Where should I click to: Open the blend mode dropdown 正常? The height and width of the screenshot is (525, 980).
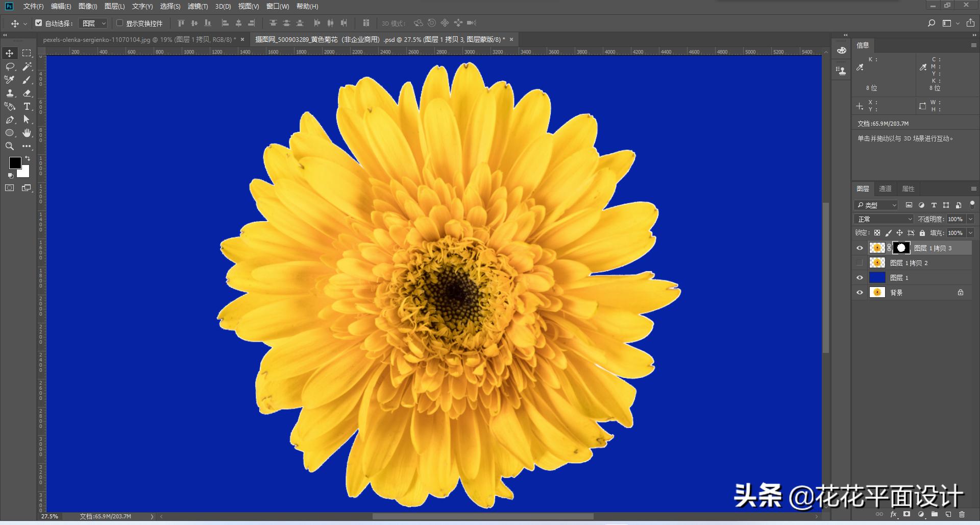click(x=884, y=219)
